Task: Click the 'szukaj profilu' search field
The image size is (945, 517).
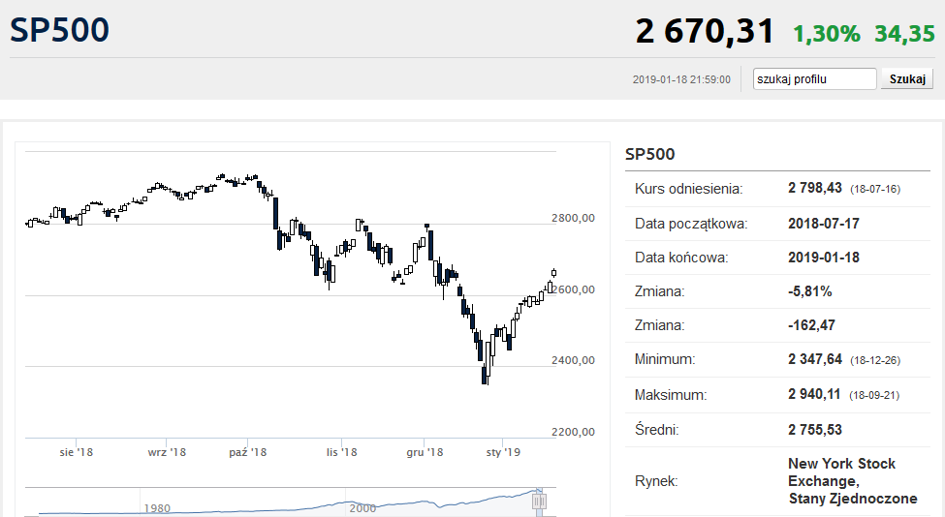Action: [814, 79]
